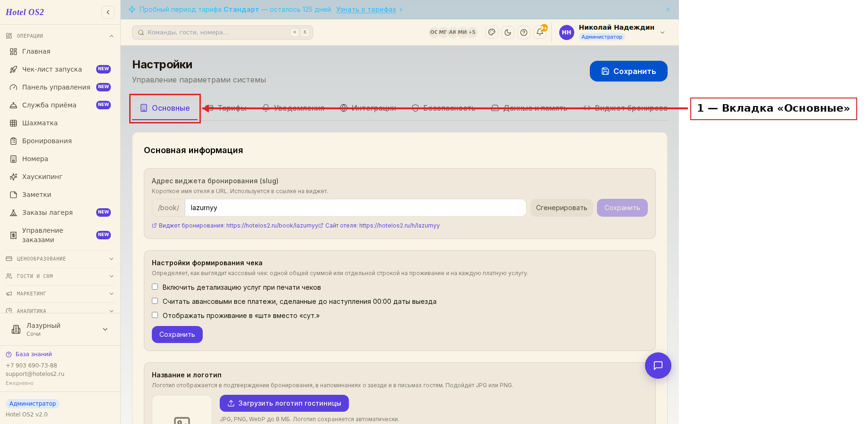Click the Hotel OS2 logo
868x424 pixels.
click(x=25, y=12)
